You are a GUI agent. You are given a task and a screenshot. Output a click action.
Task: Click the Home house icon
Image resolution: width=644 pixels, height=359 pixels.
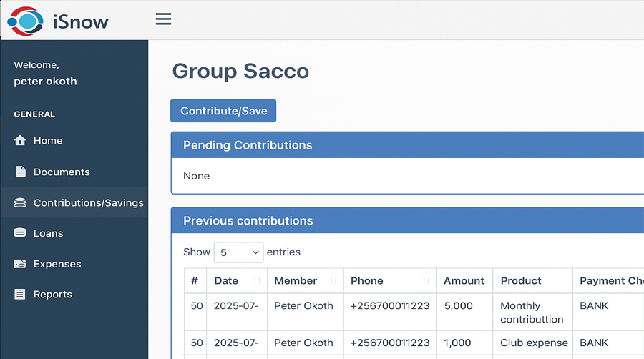click(x=20, y=141)
